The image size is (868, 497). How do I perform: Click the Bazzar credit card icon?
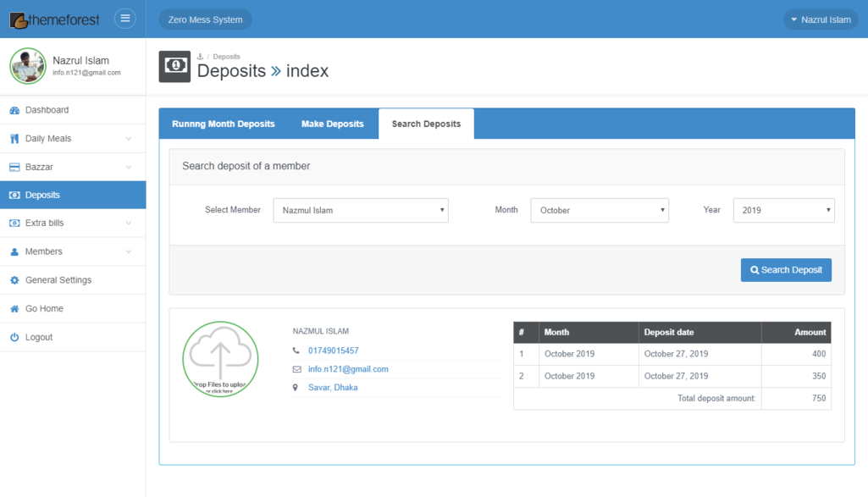14,168
